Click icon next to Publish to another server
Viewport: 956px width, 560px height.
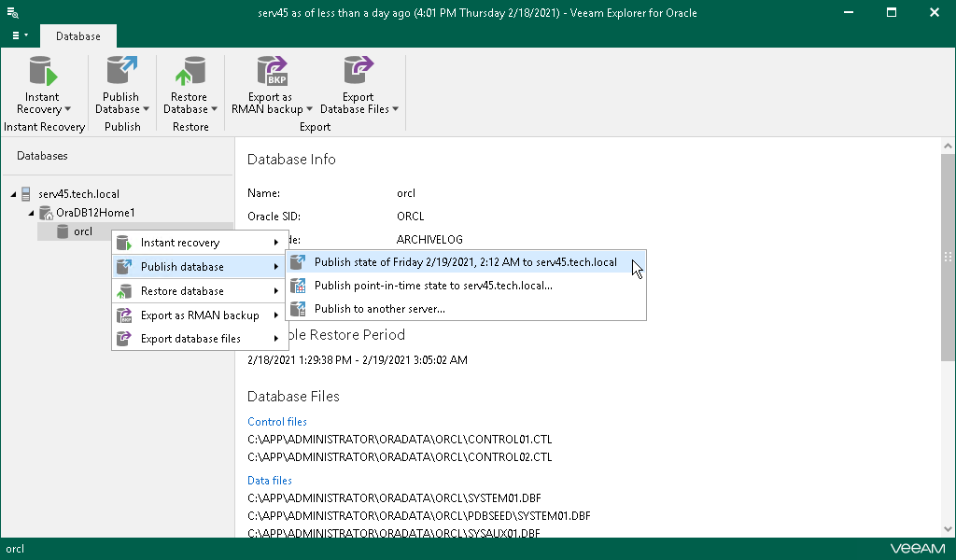(298, 308)
